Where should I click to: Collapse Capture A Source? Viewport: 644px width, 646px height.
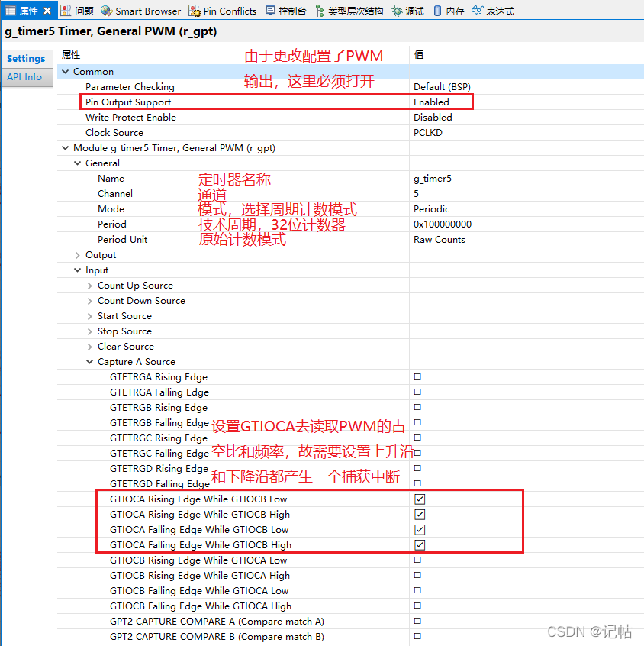[x=90, y=362]
